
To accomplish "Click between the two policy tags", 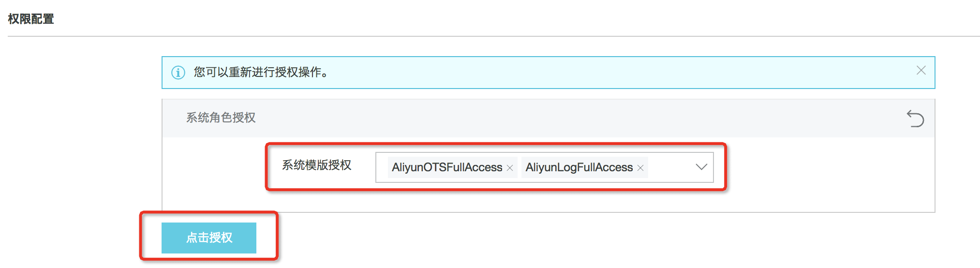I will [520, 167].
